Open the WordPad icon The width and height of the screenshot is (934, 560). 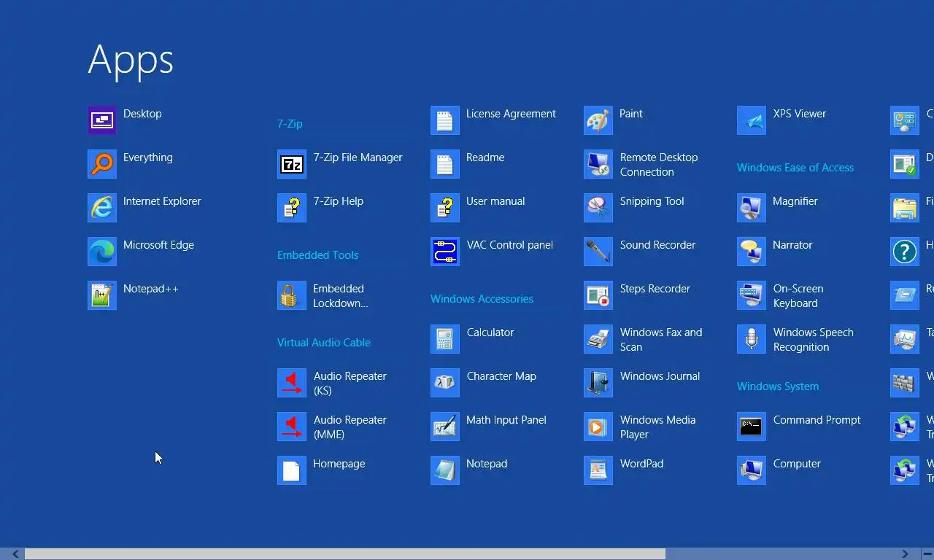pos(598,470)
